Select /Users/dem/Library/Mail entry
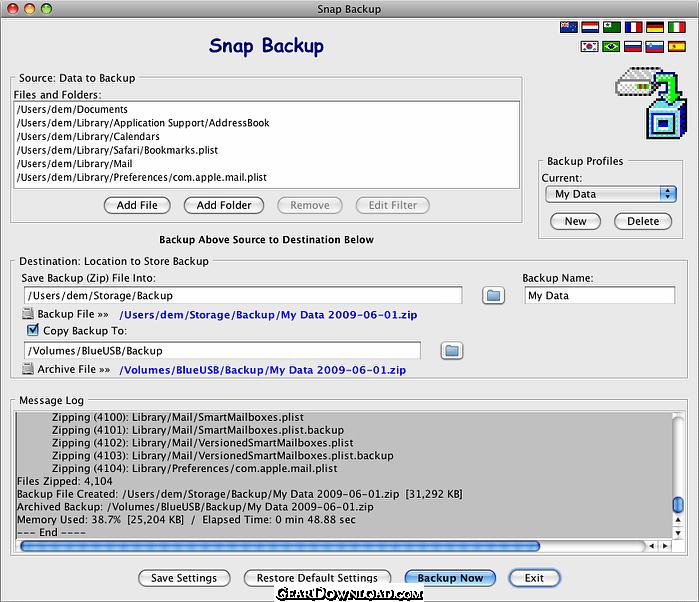This screenshot has width=699, height=602. (x=267, y=164)
